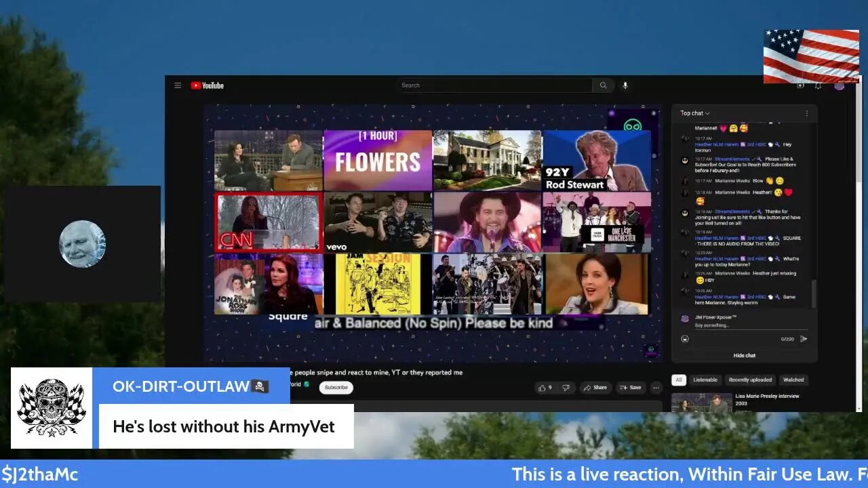
Task: Open the notifications bell
Action: coord(818,85)
